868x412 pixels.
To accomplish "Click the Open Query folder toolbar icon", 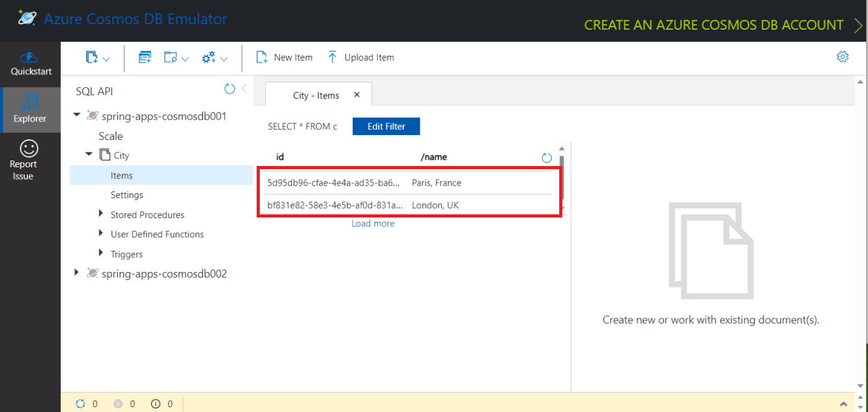I will (x=171, y=58).
